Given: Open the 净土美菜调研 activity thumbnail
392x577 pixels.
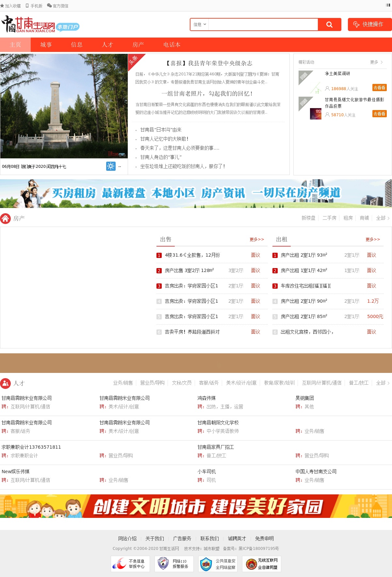Looking at the screenshot, I should tap(310, 82).
